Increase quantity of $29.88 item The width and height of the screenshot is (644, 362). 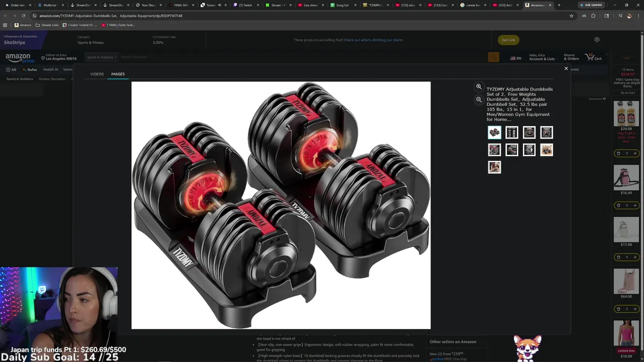[x=635, y=153]
